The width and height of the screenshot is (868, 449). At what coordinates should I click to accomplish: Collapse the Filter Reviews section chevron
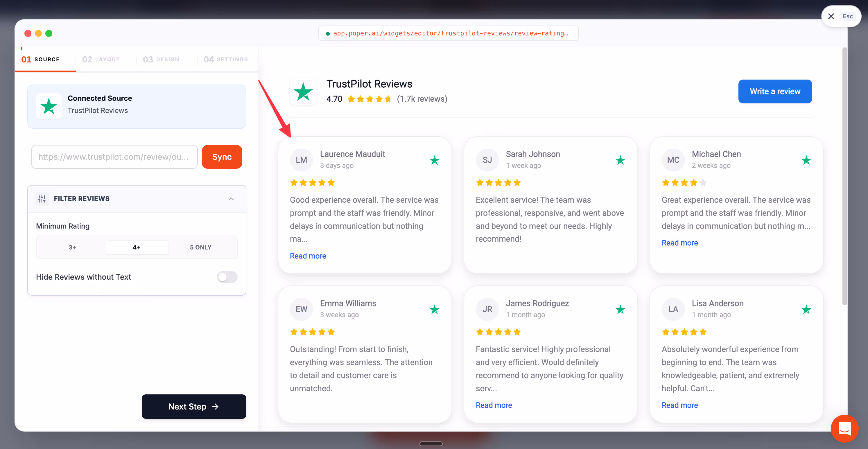(231, 199)
